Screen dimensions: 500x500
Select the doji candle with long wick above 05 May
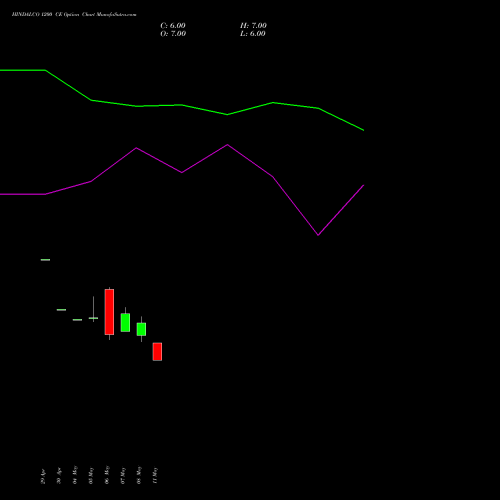point(93,318)
